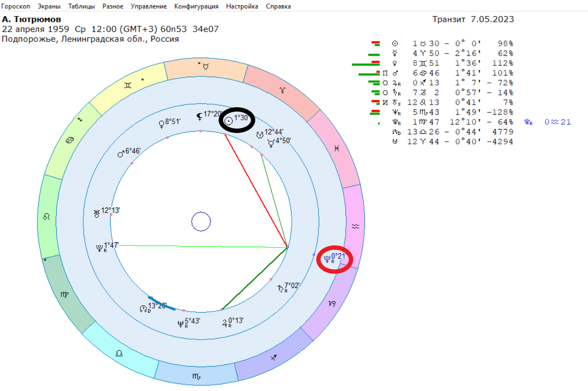Open the Таблицы menu
588x391 pixels.
tap(81, 6)
